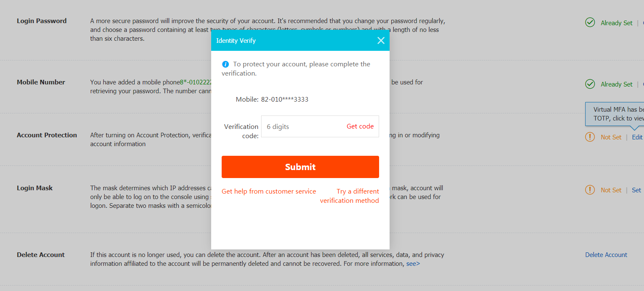
Task: Edit the Account Protection setting
Action: pos(637,137)
